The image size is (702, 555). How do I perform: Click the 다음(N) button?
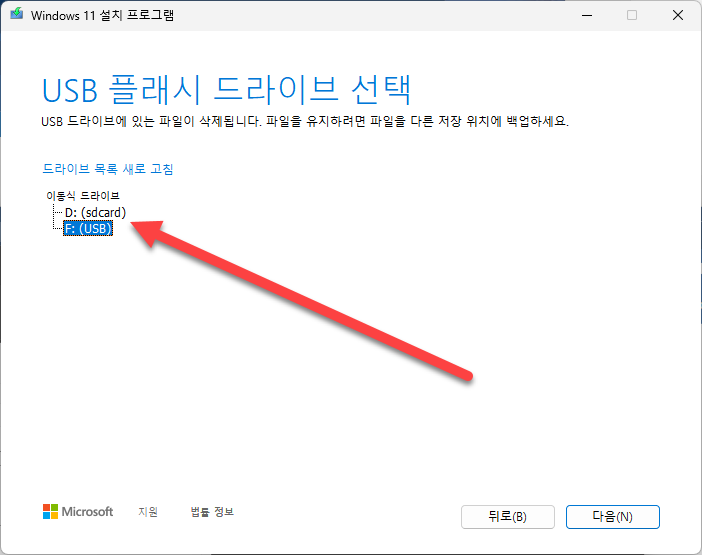tap(612, 517)
